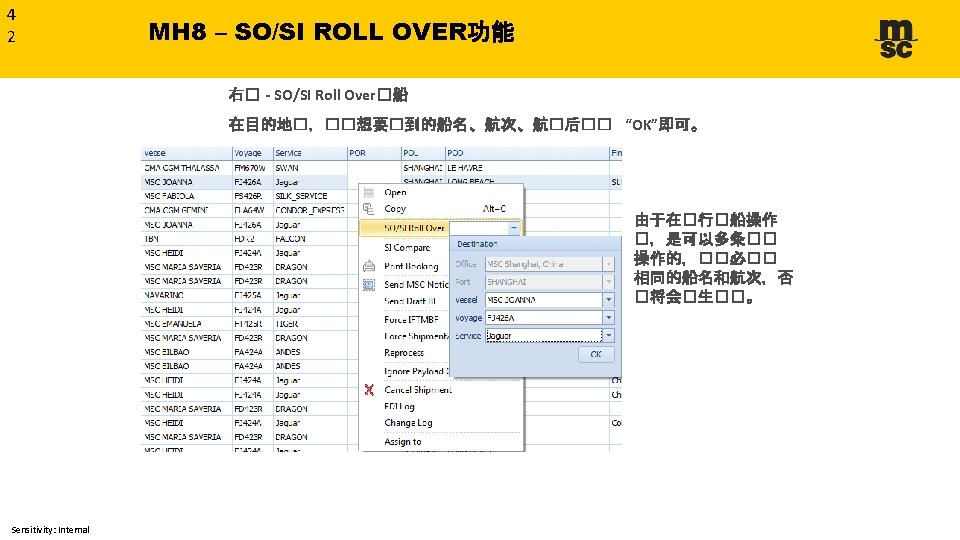Select SO/SI Roll Over menu entry
This screenshot has height=540, width=960.
click(x=414, y=228)
